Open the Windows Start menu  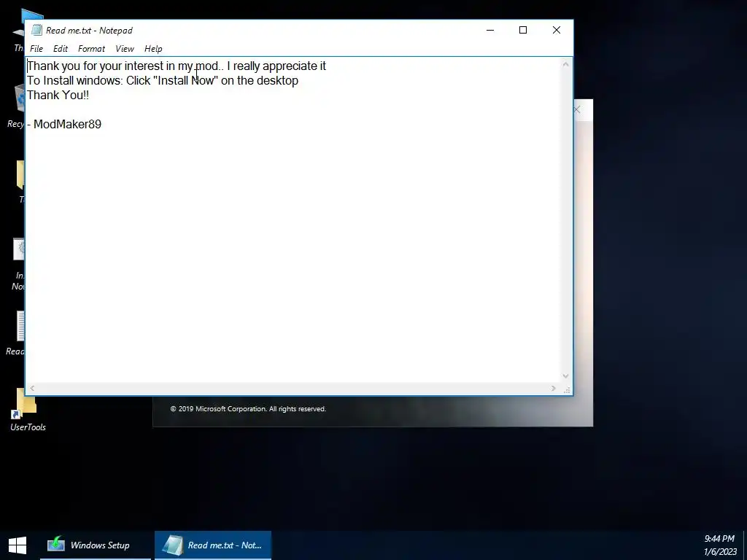tap(18, 545)
